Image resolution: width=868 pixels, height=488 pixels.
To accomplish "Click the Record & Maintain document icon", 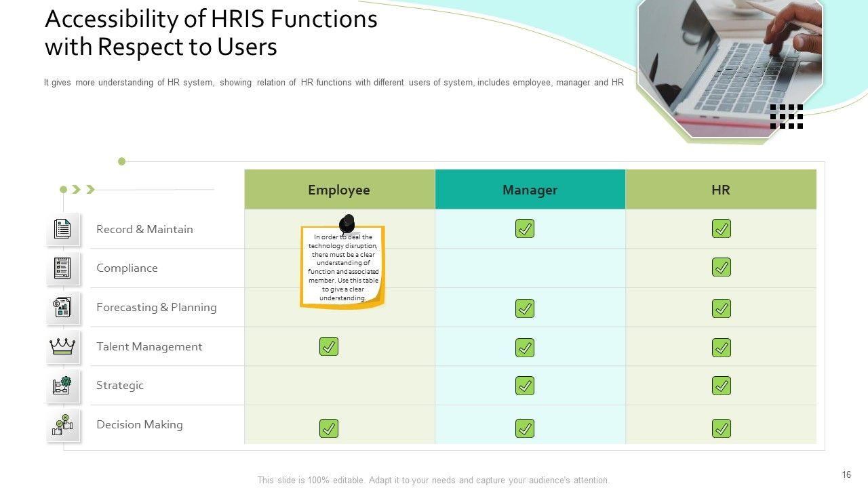I will pyautogui.click(x=63, y=229).
